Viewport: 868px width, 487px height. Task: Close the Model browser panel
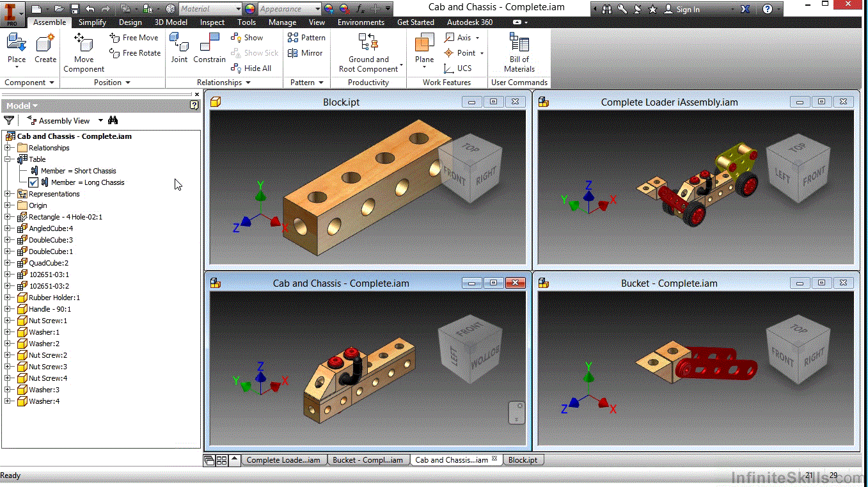click(197, 94)
